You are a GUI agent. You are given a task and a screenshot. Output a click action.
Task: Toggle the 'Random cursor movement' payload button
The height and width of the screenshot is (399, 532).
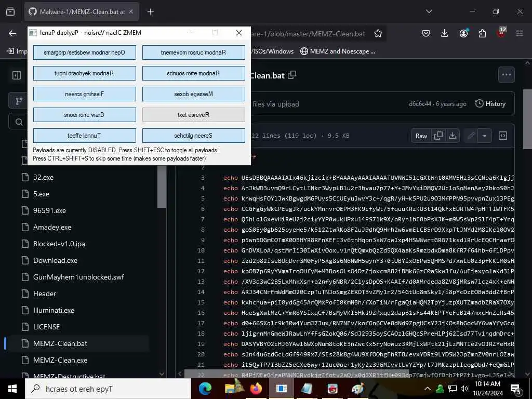(193, 52)
